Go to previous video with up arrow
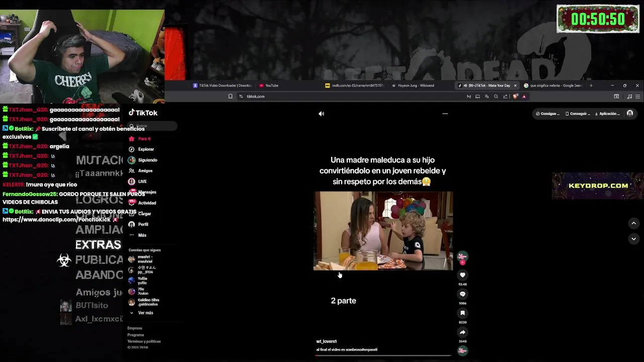The image size is (644, 362). pyautogui.click(x=633, y=223)
